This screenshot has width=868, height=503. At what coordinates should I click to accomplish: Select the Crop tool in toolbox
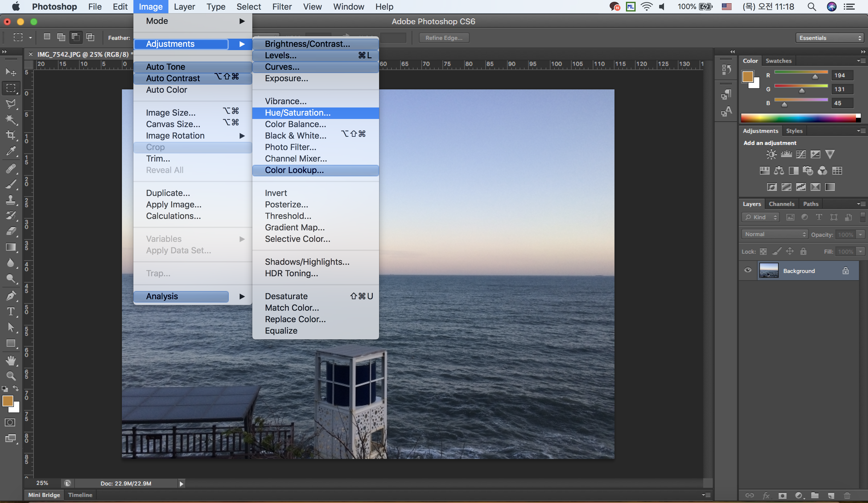pyautogui.click(x=11, y=135)
